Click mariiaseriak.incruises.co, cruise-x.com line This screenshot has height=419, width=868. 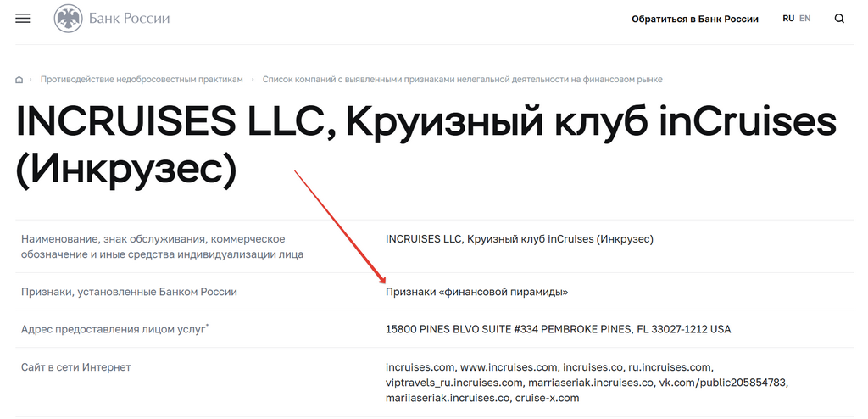point(482,398)
